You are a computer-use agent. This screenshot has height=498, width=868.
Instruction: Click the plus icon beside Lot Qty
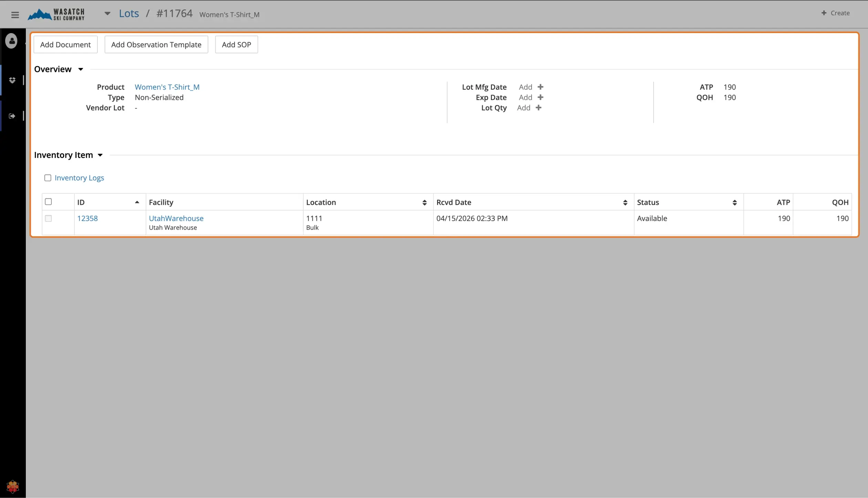[x=539, y=108]
